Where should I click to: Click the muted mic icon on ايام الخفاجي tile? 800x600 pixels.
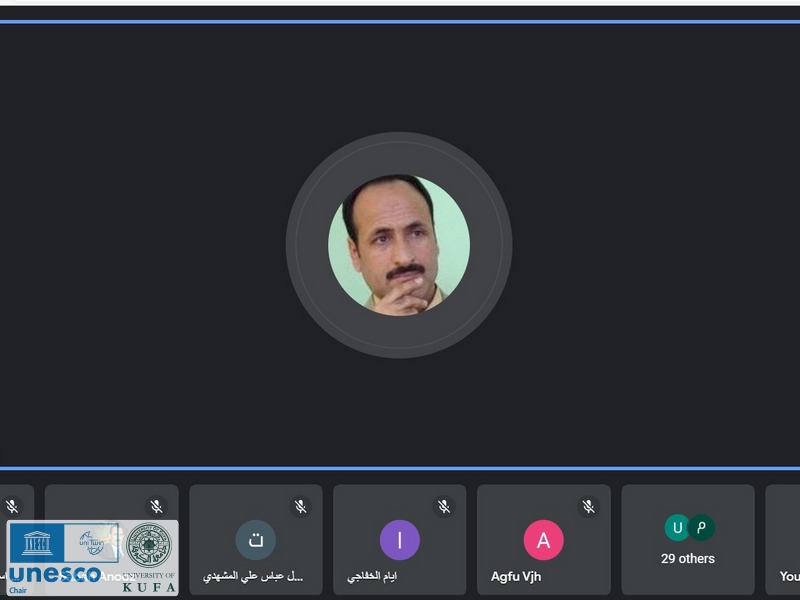[444, 507]
